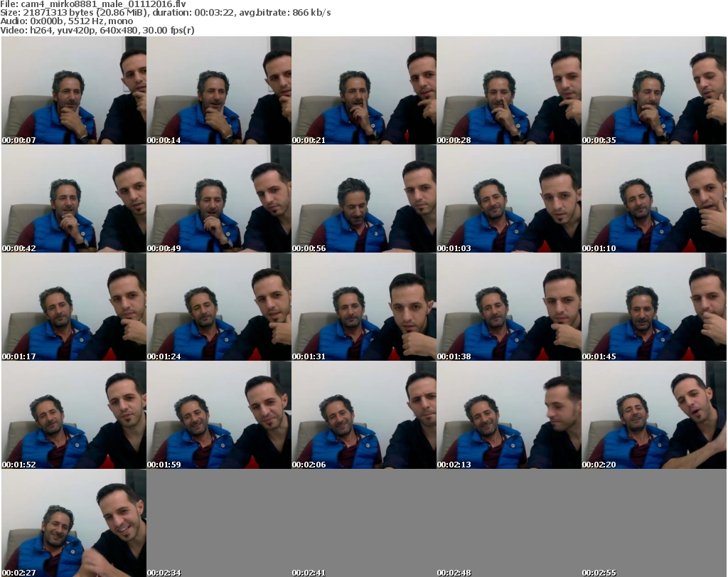Click the 'Size: 21871313 bytes' info line

click(x=165, y=13)
